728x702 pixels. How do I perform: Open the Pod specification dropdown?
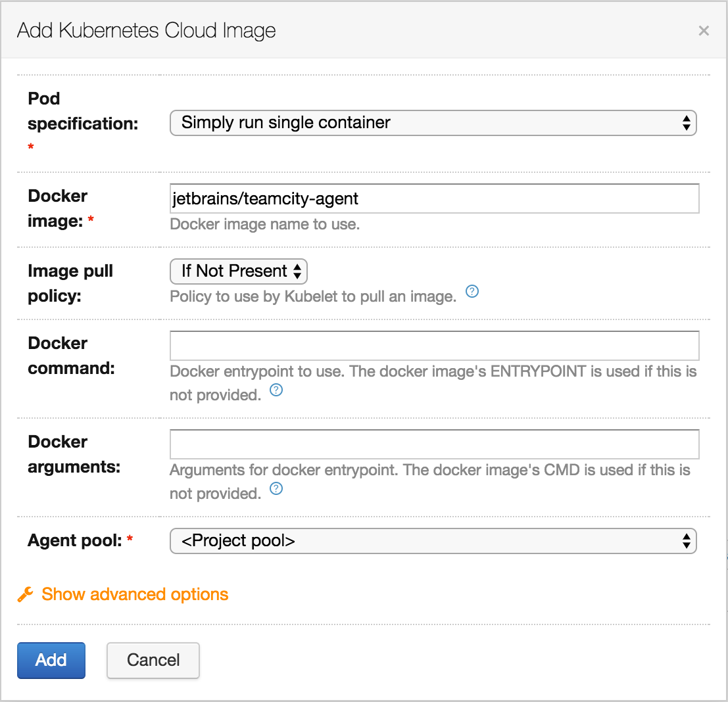coord(433,123)
